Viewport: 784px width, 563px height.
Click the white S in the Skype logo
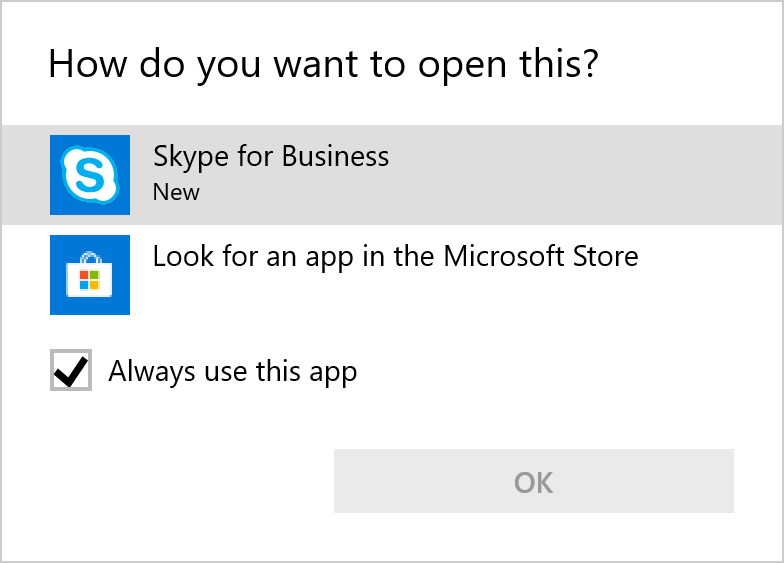point(90,176)
